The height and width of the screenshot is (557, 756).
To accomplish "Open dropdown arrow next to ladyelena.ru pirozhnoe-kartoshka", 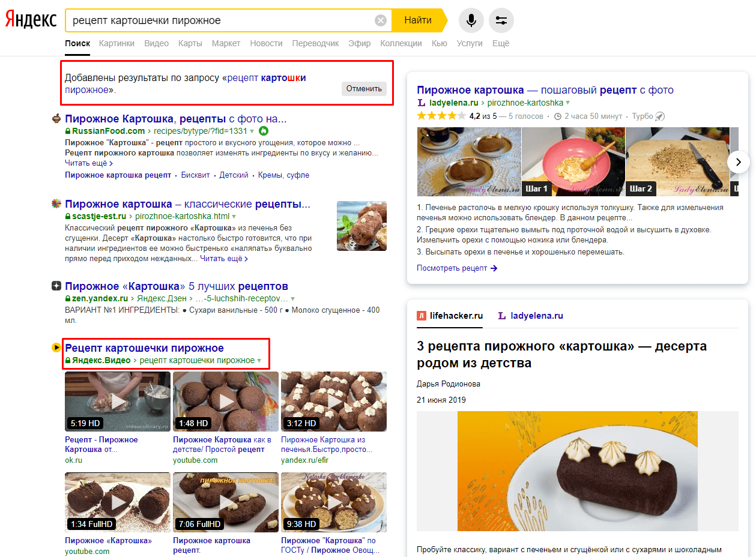I will [568, 103].
